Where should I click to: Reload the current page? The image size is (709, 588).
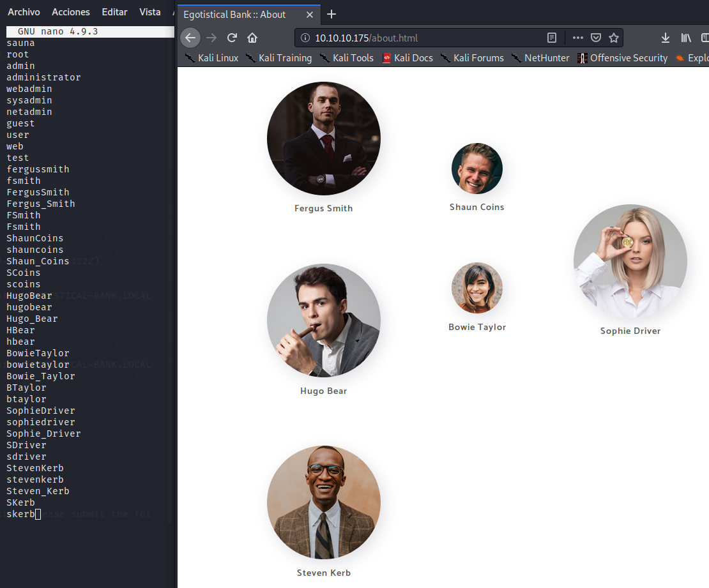[232, 38]
